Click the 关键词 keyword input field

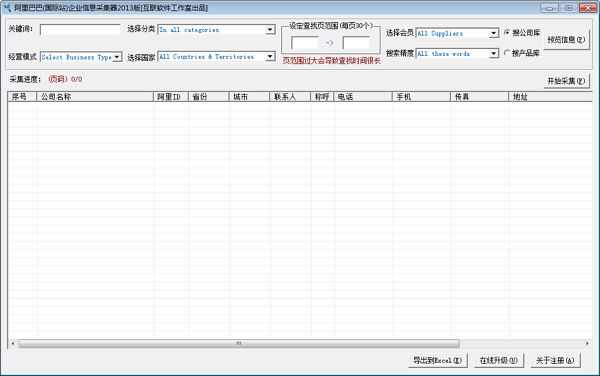click(80, 29)
